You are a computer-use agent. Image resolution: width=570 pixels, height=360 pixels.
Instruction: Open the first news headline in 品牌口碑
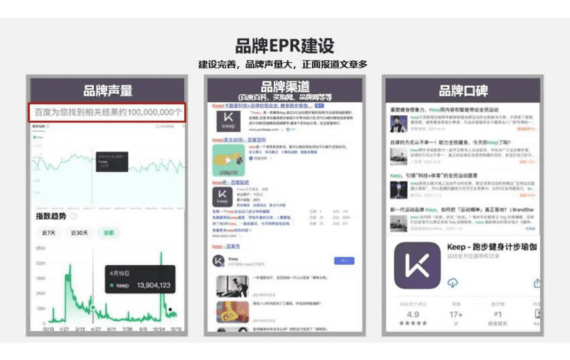click(x=444, y=109)
